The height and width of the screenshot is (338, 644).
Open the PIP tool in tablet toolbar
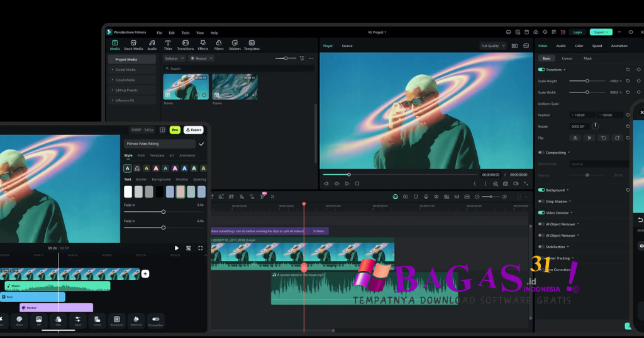(x=38, y=321)
